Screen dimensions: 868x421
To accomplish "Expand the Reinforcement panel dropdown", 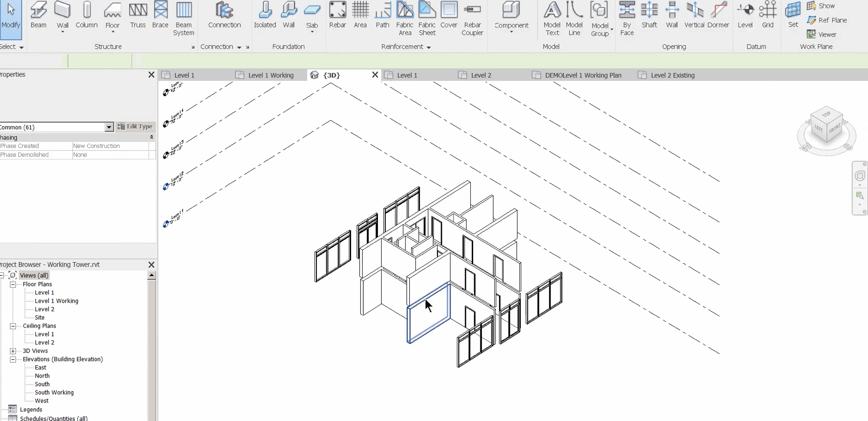I will [428, 47].
